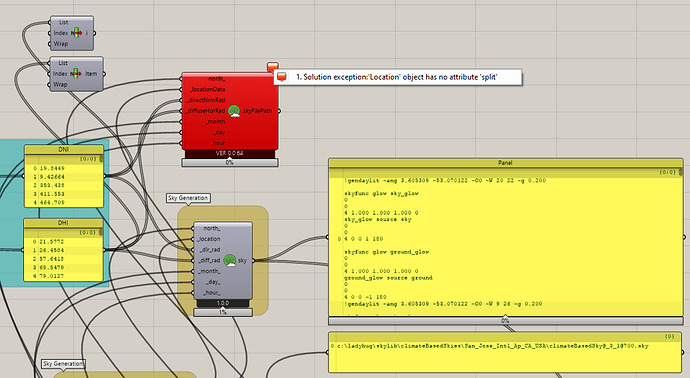Viewport: 690px width, 378px height.
Task: Click the _diffuseHorRad input label
Action: click(206, 111)
